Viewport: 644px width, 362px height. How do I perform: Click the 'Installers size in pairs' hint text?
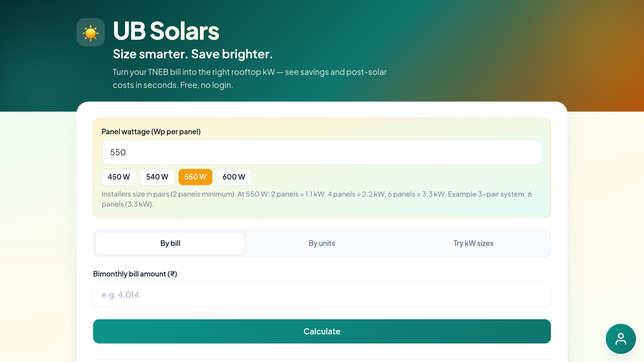(x=316, y=199)
